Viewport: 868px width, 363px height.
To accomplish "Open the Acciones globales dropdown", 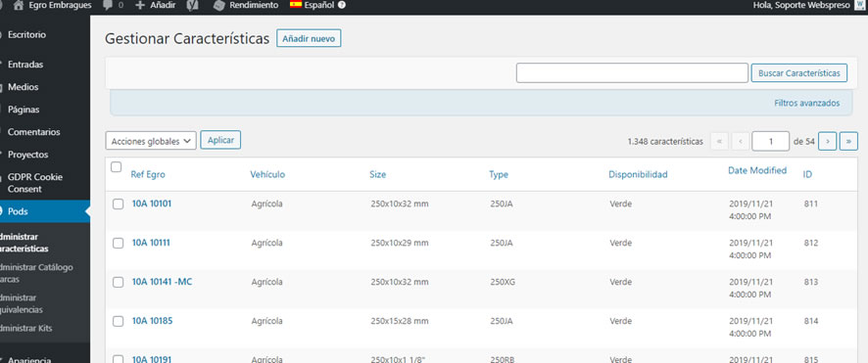I will pyautogui.click(x=151, y=141).
